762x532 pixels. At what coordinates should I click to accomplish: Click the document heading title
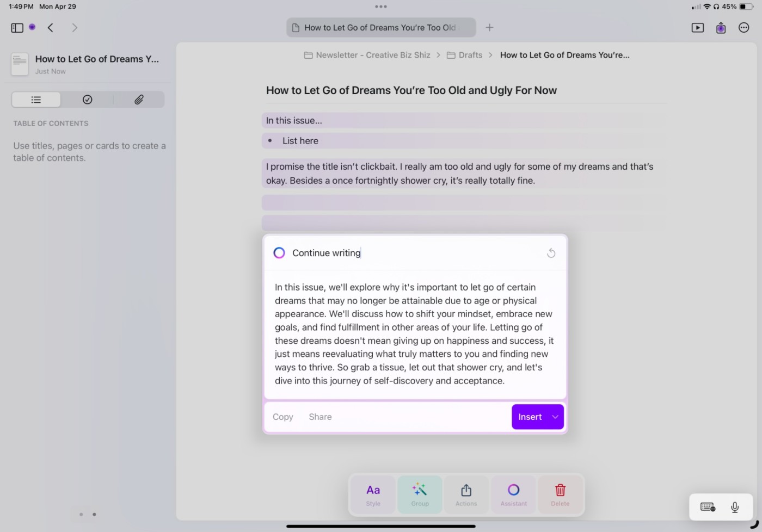(411, 90)
